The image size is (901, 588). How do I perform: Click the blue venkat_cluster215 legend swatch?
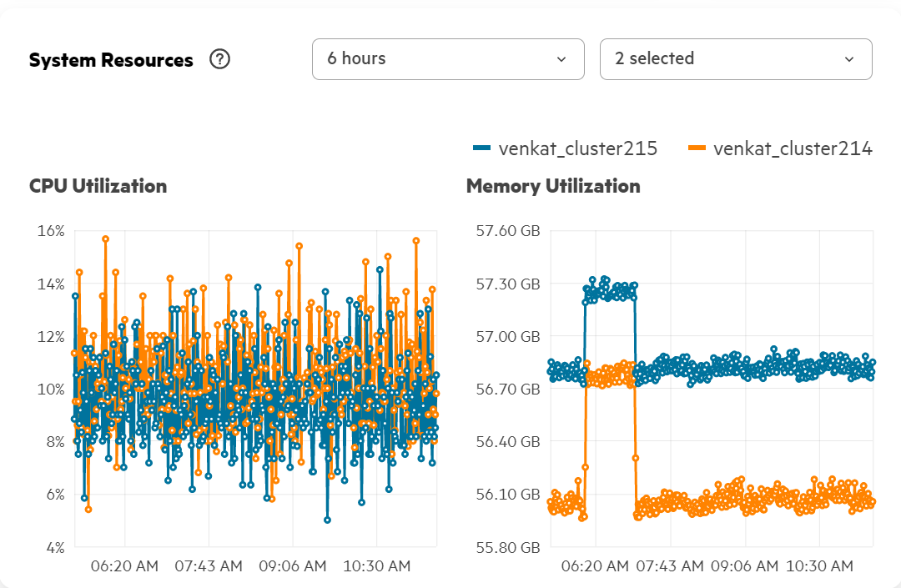481,148
